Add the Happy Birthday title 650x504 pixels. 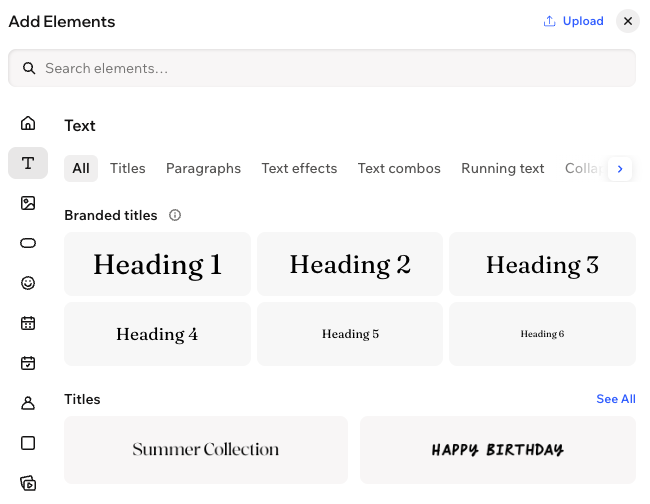[x=498, y=450]
